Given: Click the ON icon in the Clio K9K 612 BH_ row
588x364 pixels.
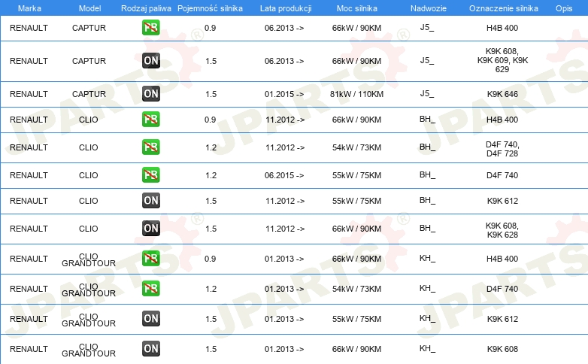Looking at the screenshot, I should click(x=150, y=200).
